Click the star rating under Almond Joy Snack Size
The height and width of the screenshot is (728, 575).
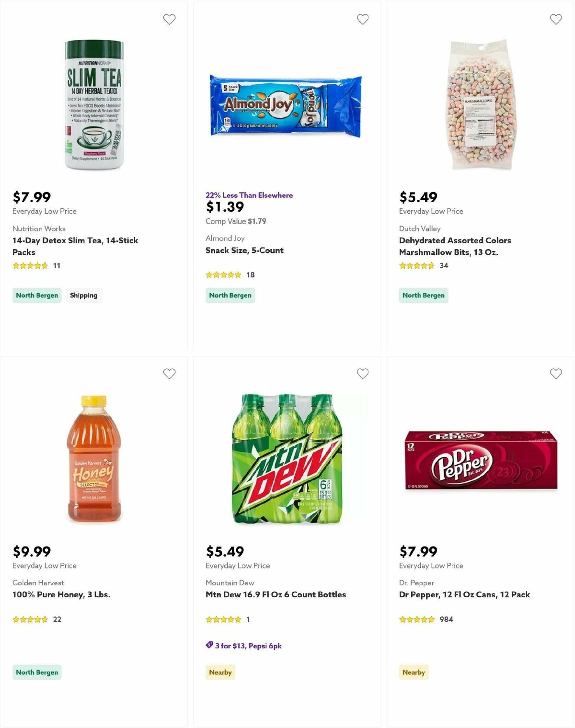224,274
